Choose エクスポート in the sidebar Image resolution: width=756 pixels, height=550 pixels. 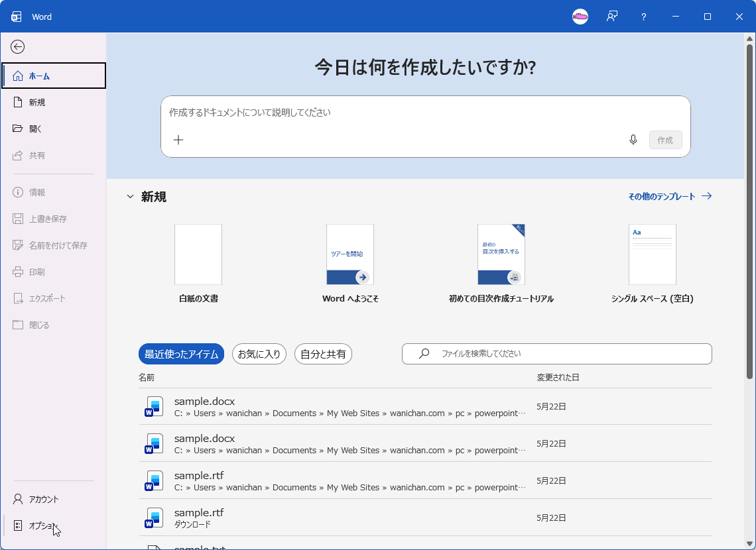click(54, 298)
